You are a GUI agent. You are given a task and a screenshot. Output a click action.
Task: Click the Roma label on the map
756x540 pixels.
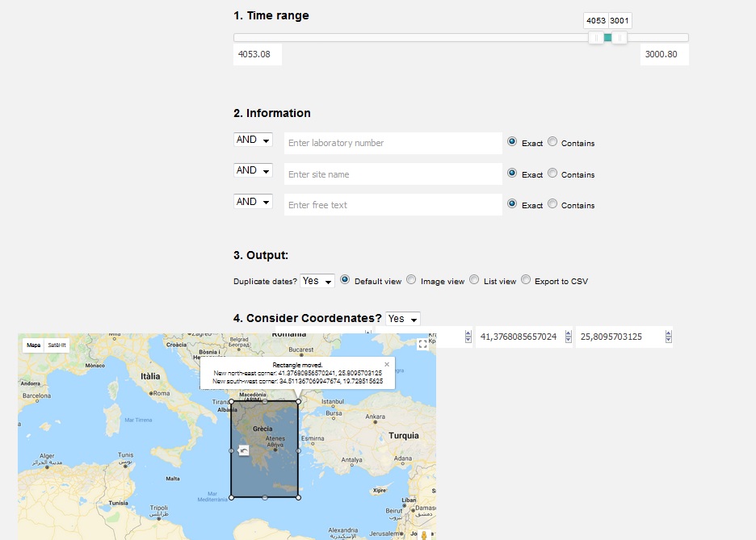(x=162, y=393)
